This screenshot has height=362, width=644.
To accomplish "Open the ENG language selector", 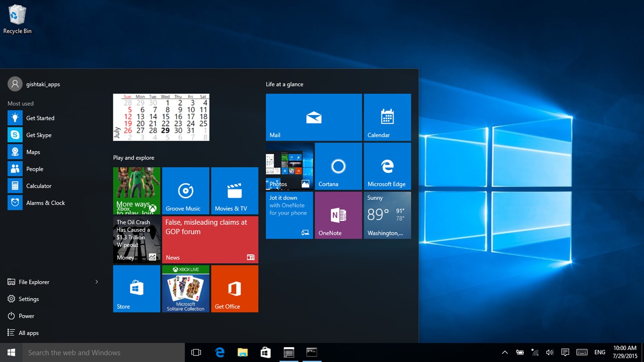I will pyautogui.click(x=599, y=352).
